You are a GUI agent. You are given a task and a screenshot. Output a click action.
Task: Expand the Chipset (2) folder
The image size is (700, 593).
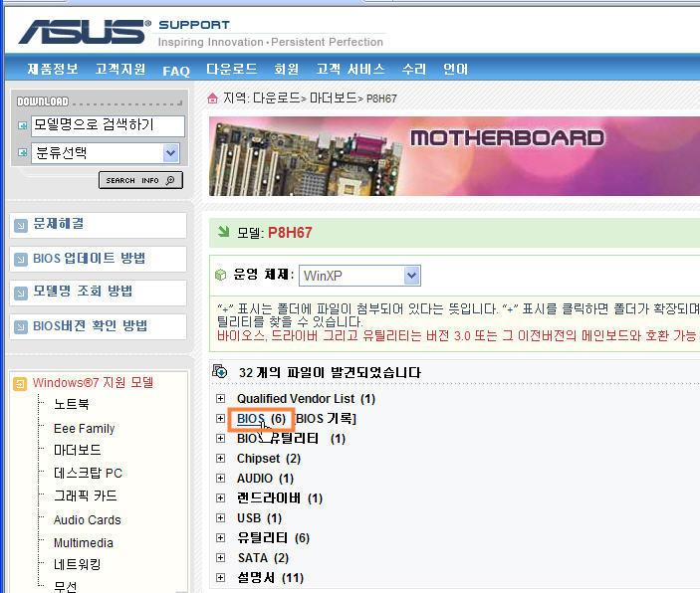[x=220, y=459]
